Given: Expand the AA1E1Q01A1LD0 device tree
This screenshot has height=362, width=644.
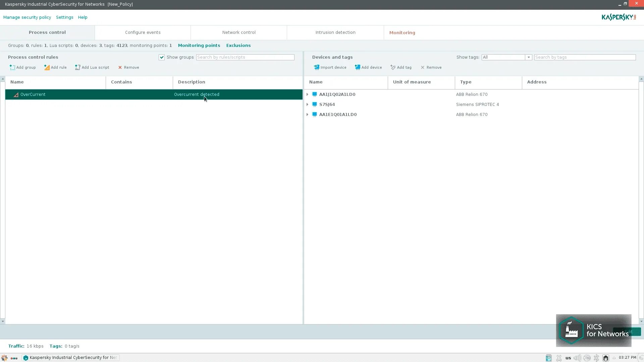Looking at the screenshot, I should tap(307, 114).
